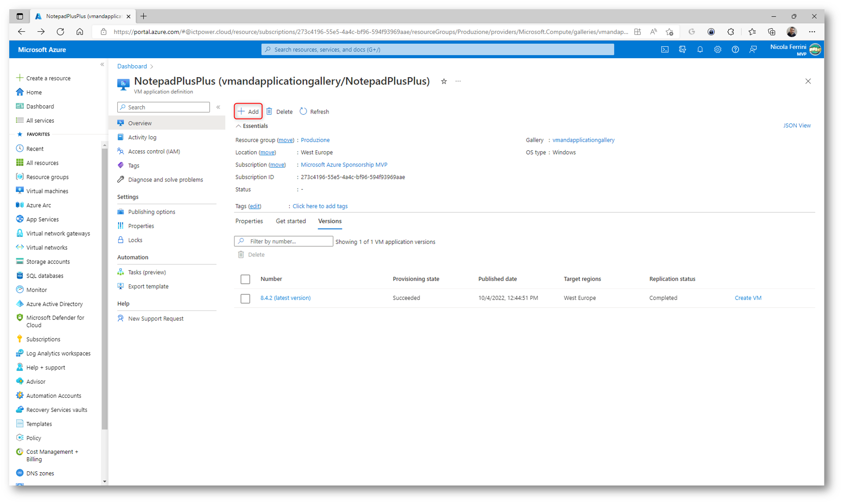Refresh the application definition

pos(314,111)
